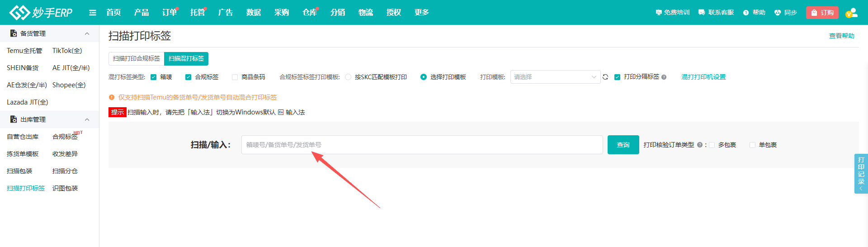Image resolution: width=868 pixels, height=247 pixels.
Task: Open the 打印记录 side panel tab
Action: [x=861, y=174]
